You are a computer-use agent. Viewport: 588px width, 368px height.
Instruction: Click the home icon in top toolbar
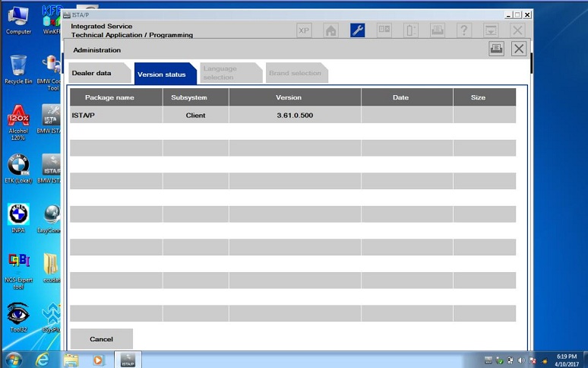330,30
